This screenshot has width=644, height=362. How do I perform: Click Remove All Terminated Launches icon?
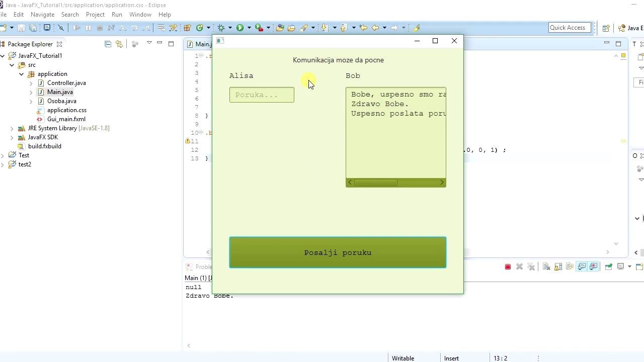tap(531, 267)
